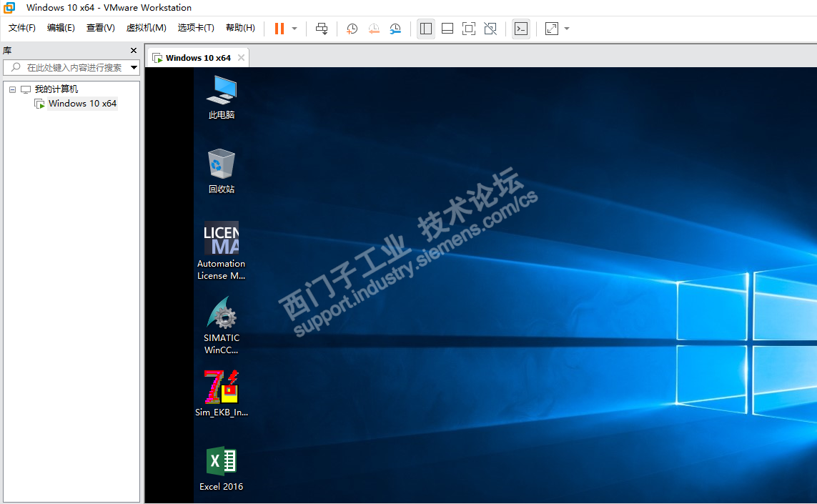Open the stretch display dropdown arrow
This screenshot has width=817, height=504.
(567, 29)
